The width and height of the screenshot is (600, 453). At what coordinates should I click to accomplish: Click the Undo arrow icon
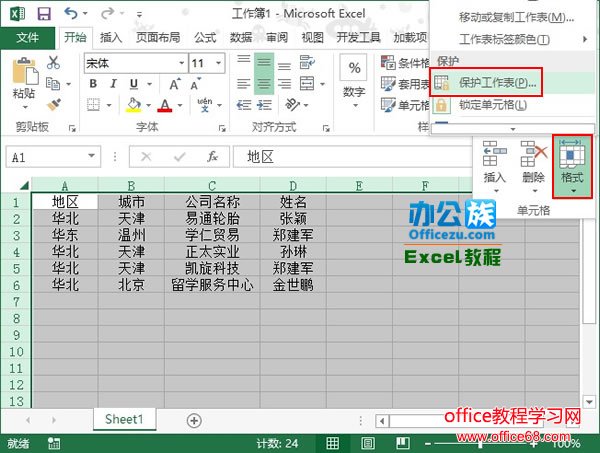[71, 14]
